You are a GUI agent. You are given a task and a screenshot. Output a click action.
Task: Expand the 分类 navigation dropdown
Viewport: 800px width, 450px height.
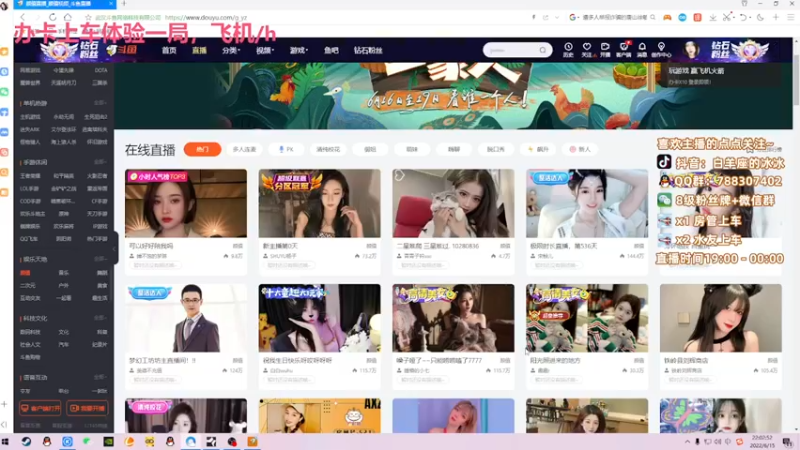coord(231,51)
